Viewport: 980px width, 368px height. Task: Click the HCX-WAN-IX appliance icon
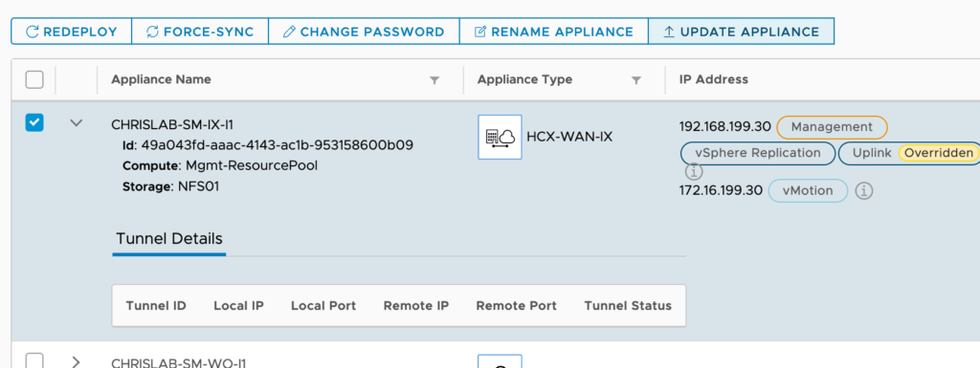point(500,137)
